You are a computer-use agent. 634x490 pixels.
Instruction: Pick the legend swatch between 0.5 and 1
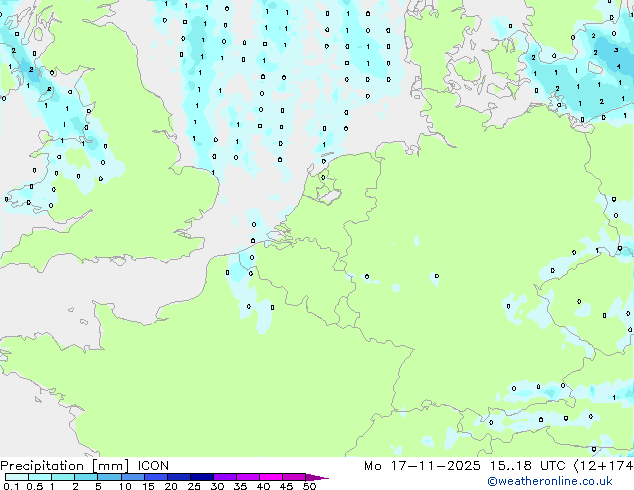tap(40, 477)
